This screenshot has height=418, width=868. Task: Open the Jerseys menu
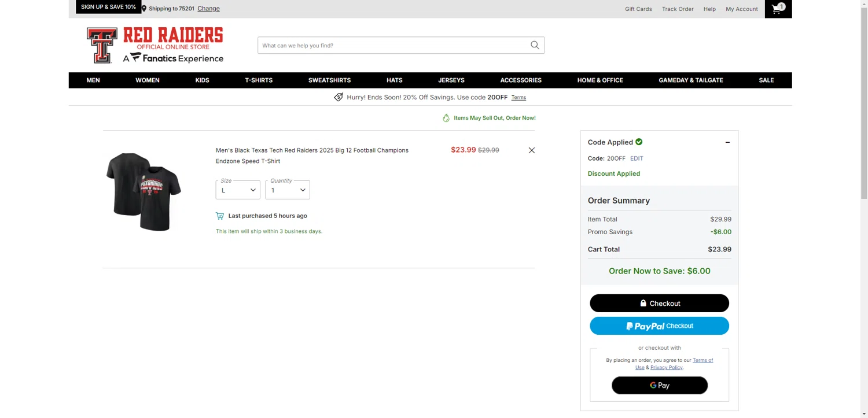(451, 80)
